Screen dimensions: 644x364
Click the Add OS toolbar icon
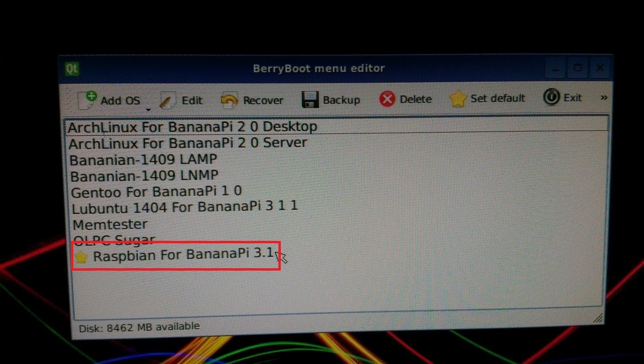pos(88,100)
